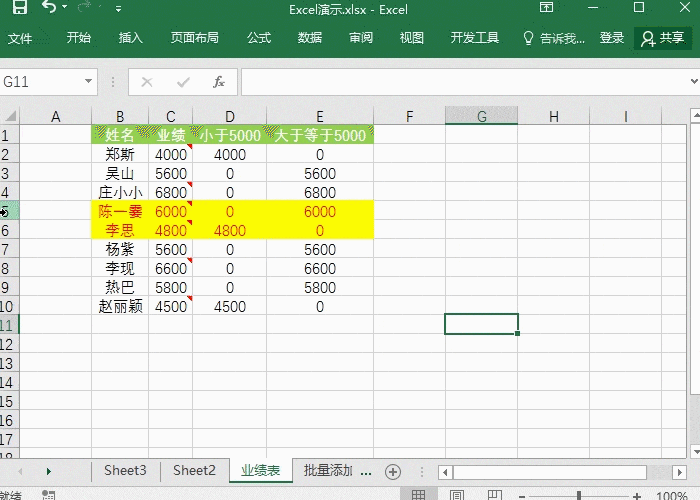Open the 开发工具 ribbon tab
Viewport: 700px width, 500px height.
(x=475, y=38)
